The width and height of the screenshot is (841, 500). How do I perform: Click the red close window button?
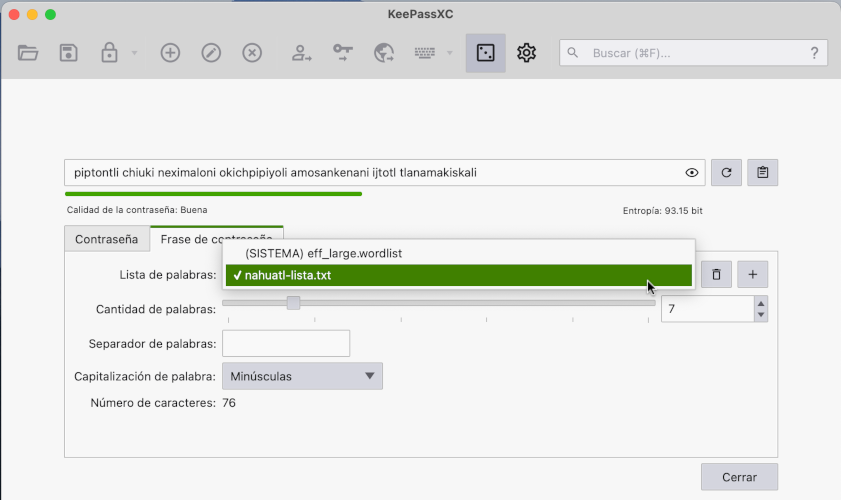pos(14,14)
